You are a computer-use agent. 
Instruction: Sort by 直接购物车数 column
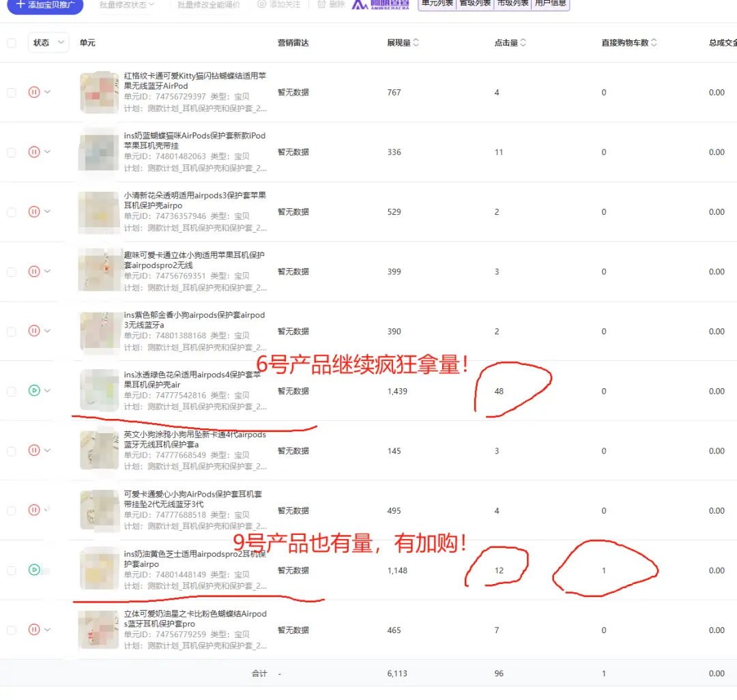[x=653, y=43]
